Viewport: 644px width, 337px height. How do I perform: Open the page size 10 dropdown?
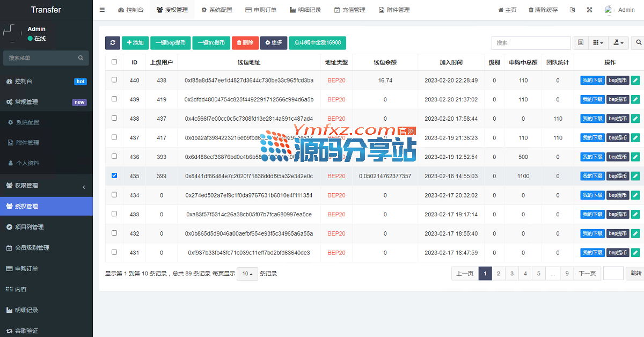coord(247,274)
